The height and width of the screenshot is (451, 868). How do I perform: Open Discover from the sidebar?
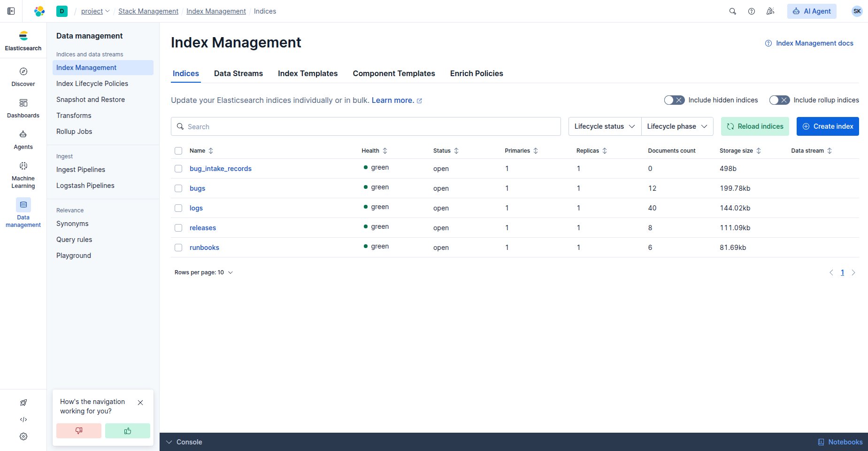tap(23, 77)
